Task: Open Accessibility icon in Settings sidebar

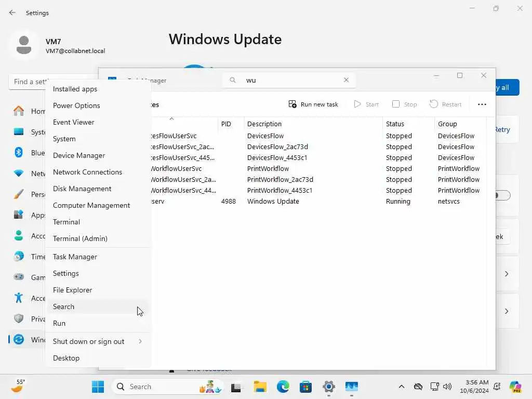Action: [19, 298]
